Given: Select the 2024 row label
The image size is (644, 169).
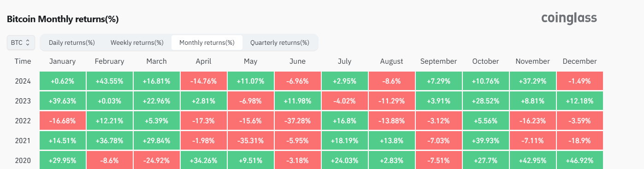Looking at the screenshot, I should point(23,81).
